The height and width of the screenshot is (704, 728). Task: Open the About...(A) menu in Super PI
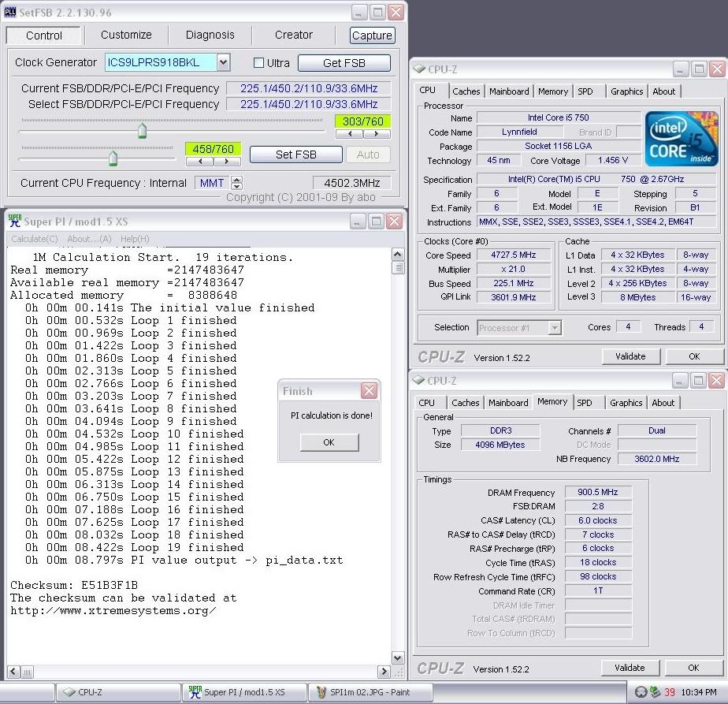tap(89, 239)
